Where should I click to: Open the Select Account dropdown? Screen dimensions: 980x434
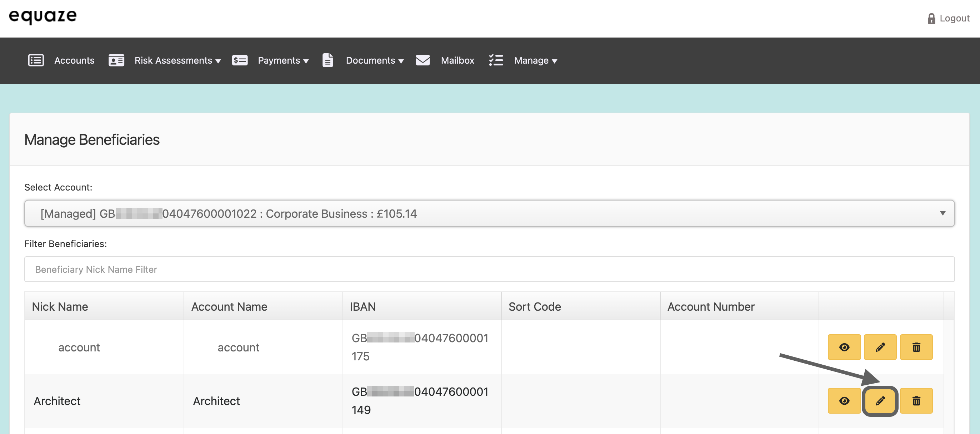pos(489,213)
